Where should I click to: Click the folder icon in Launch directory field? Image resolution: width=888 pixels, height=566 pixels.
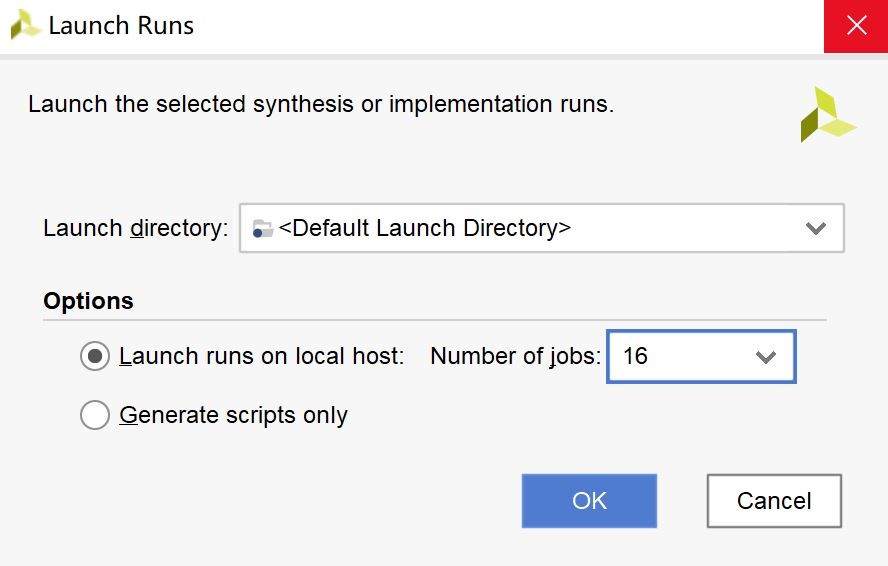point(263,228)
